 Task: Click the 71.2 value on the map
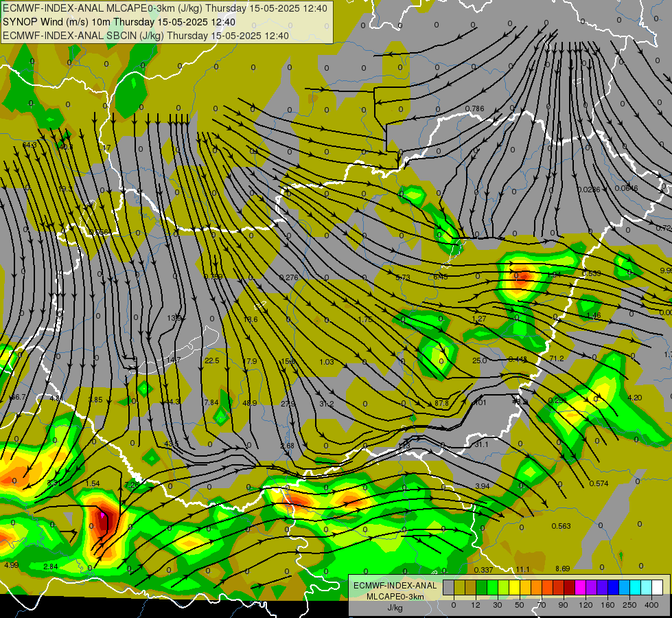point(556,358)
